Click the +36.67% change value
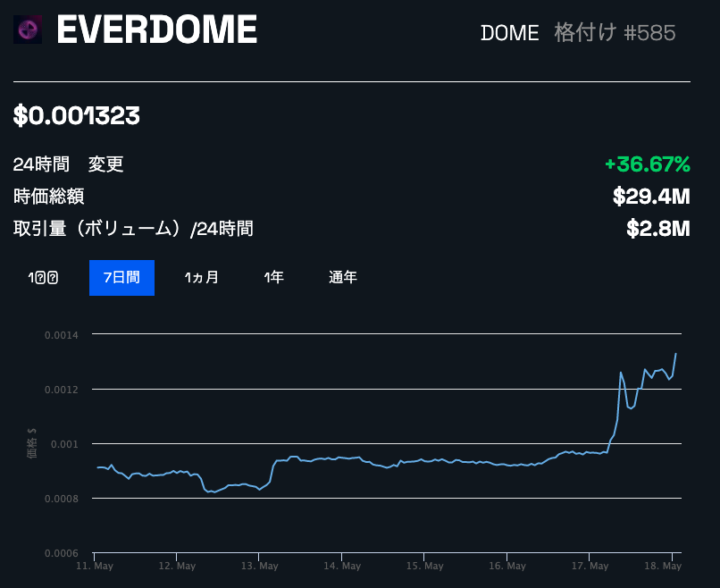The height and width of the screenshot is (588, 720). [648, 164]
